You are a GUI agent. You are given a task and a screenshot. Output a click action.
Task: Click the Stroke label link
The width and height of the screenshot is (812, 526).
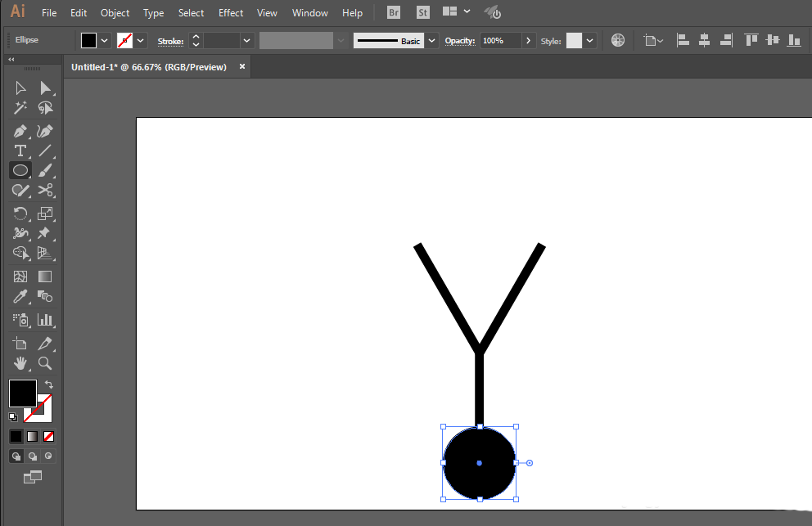click(170, 41)
